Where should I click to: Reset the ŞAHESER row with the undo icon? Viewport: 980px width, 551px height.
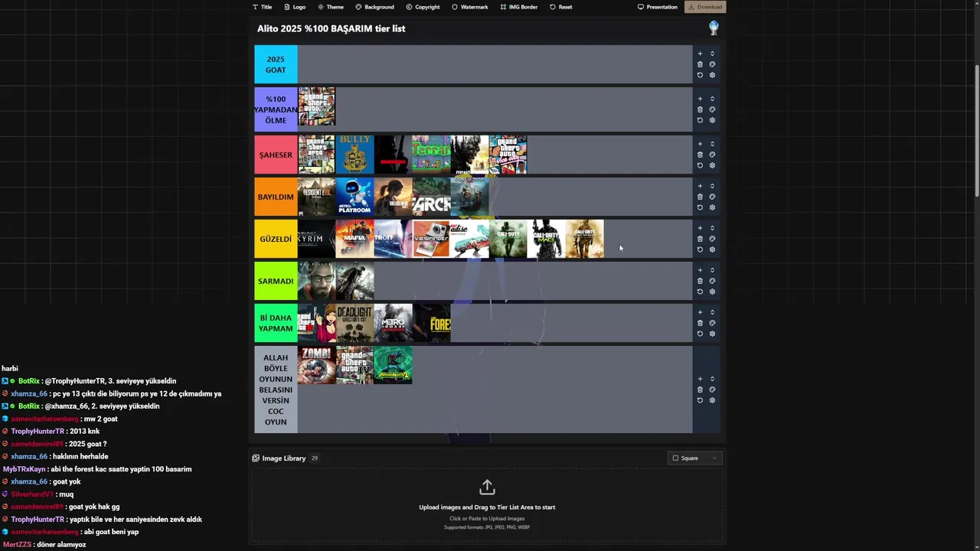(x=700, y=165)
